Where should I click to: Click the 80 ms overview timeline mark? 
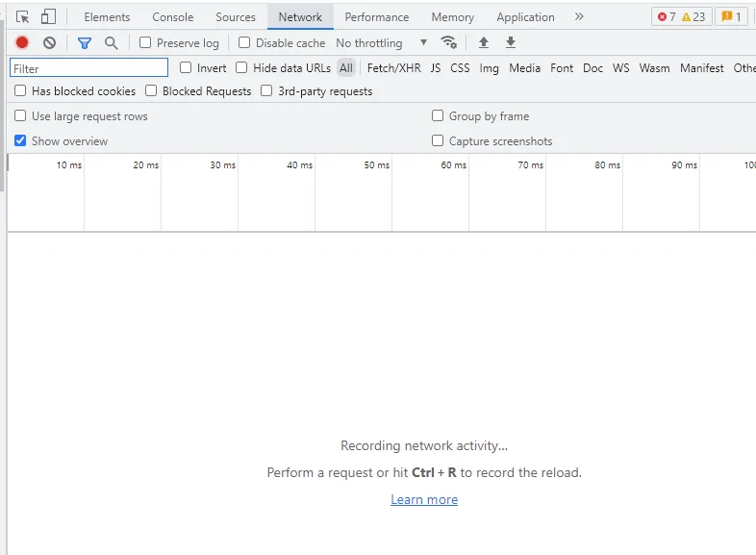(x=608, y=164)
